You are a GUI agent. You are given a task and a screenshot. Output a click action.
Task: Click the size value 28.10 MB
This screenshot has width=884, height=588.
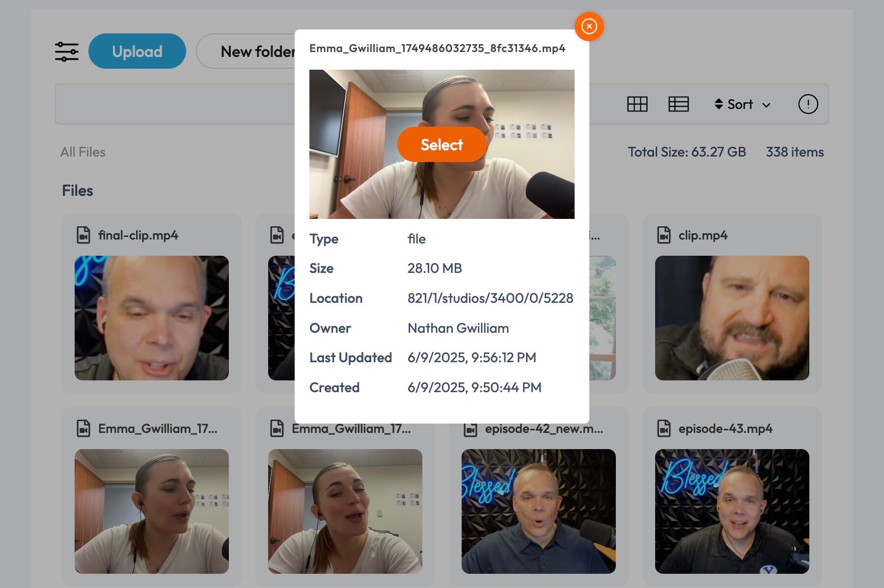(x=435, y=268)
